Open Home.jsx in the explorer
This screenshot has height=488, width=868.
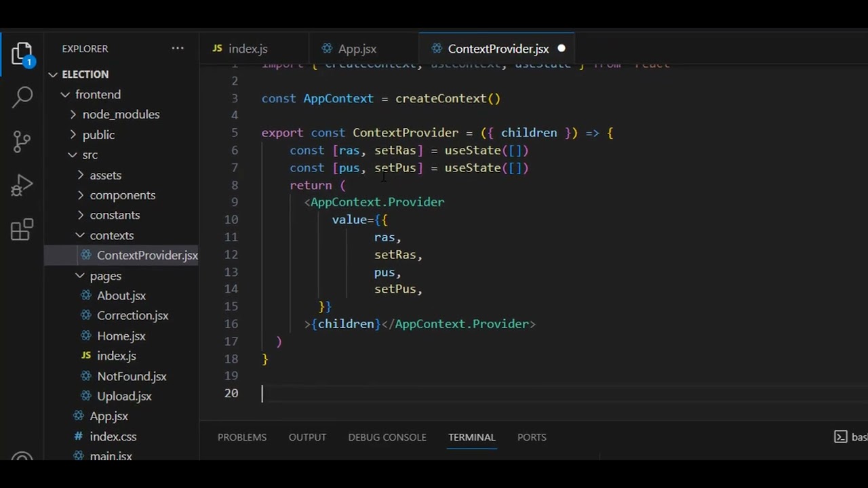(121, 335)
